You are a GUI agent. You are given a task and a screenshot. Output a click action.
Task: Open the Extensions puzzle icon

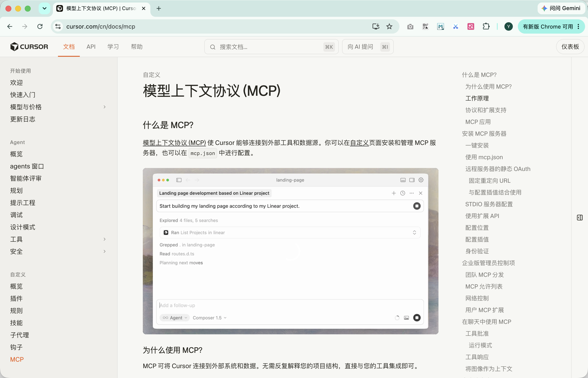486,26
